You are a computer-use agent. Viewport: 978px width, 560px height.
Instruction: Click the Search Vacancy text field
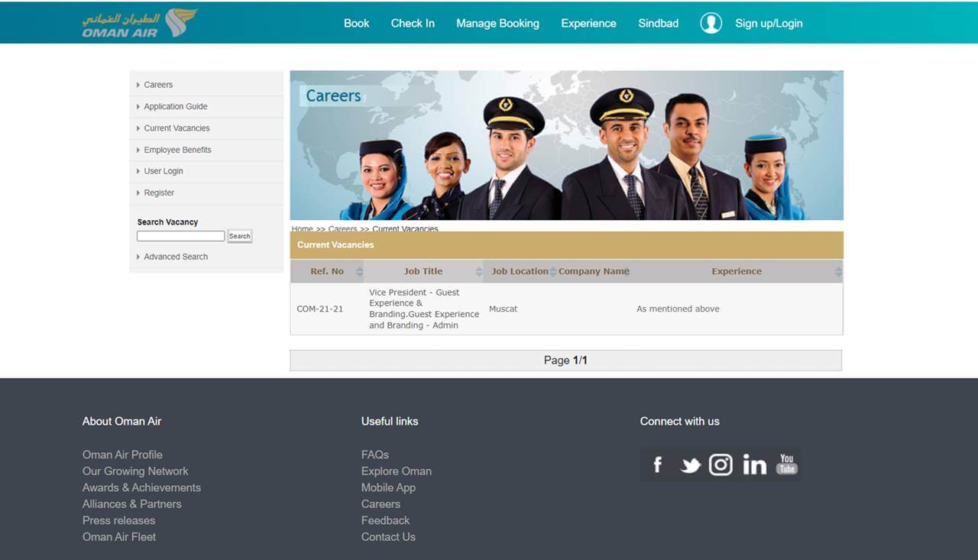[x=181, y=236]
